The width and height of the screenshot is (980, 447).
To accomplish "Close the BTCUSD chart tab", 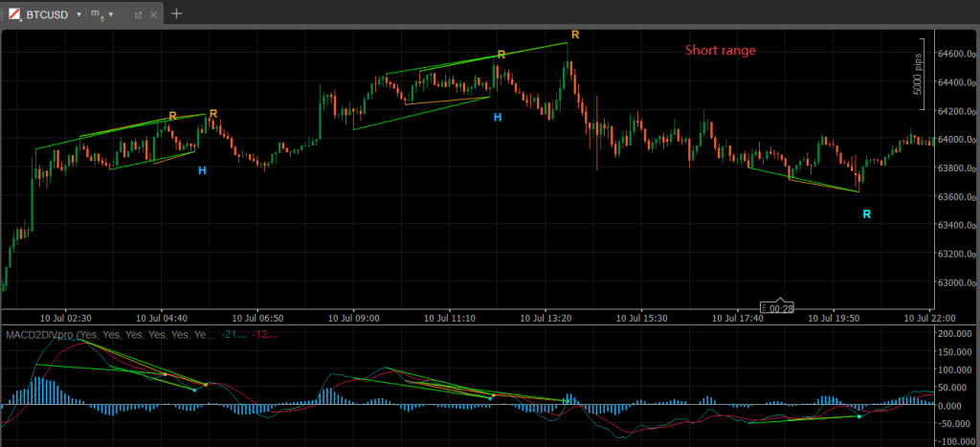I will click(x=154, y=14).
